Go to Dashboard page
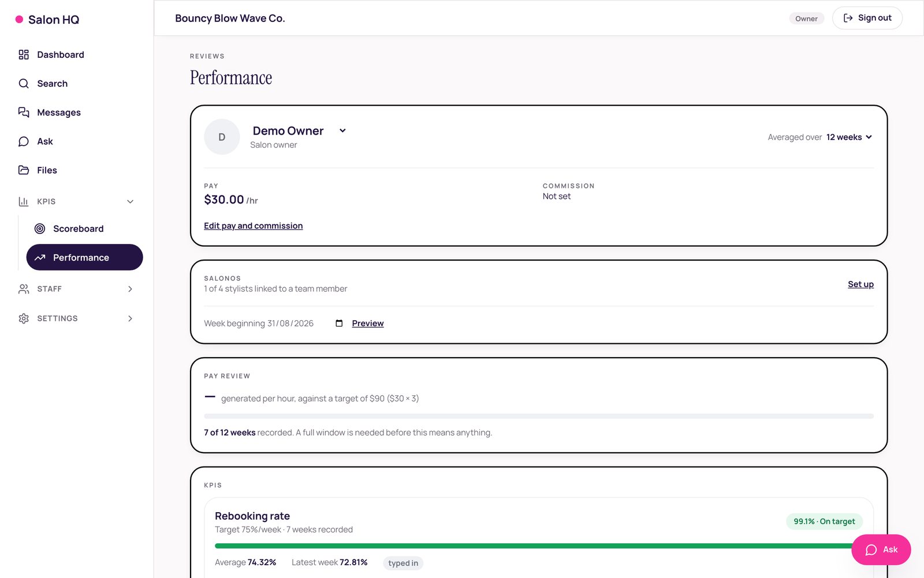This screenshot has height=578, width=924. coord(77,54)
